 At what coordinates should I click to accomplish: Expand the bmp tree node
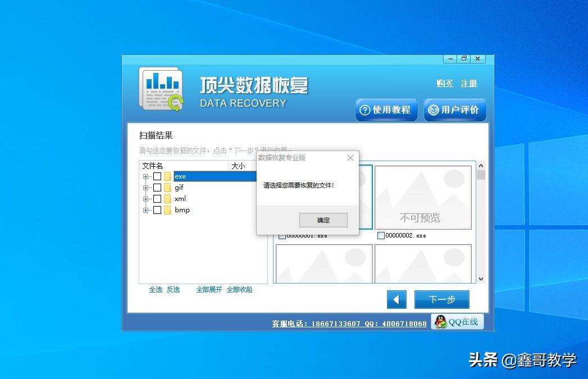(x=145, y=210)
